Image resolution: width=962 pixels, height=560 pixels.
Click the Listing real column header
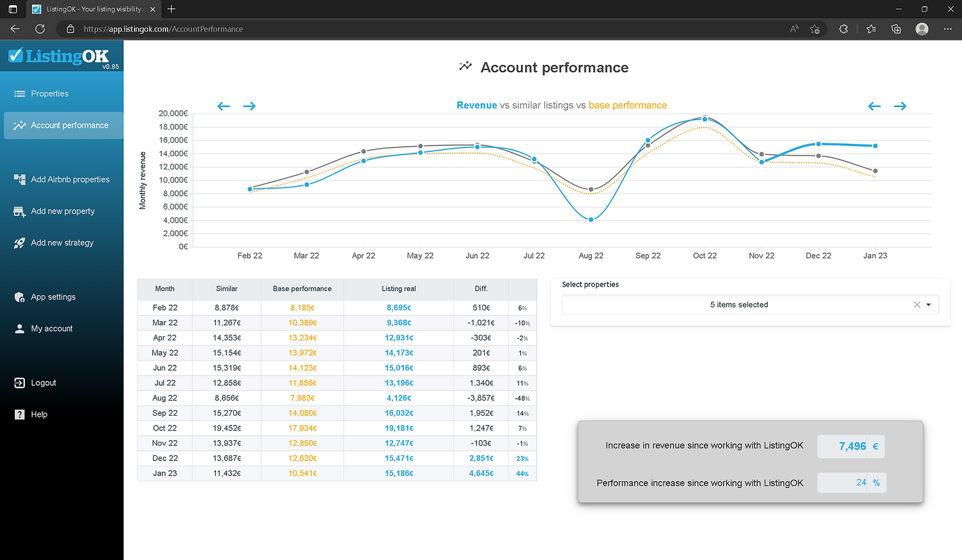coord(399,289)
